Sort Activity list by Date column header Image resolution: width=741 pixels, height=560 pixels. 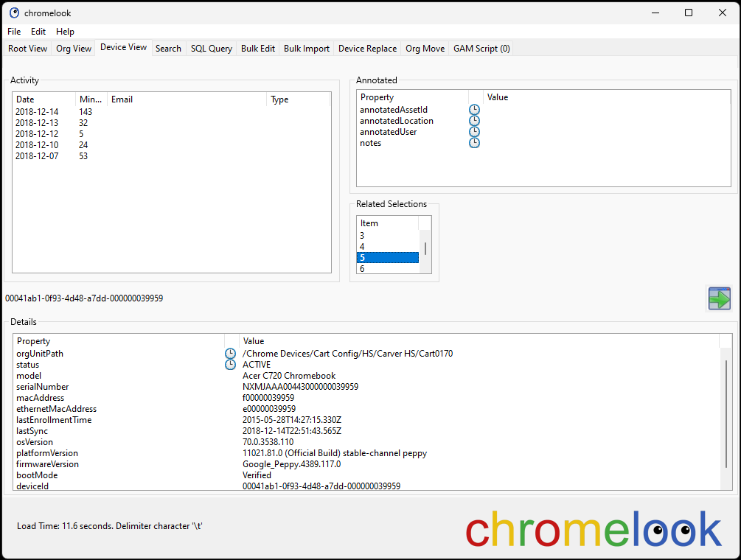44,99
